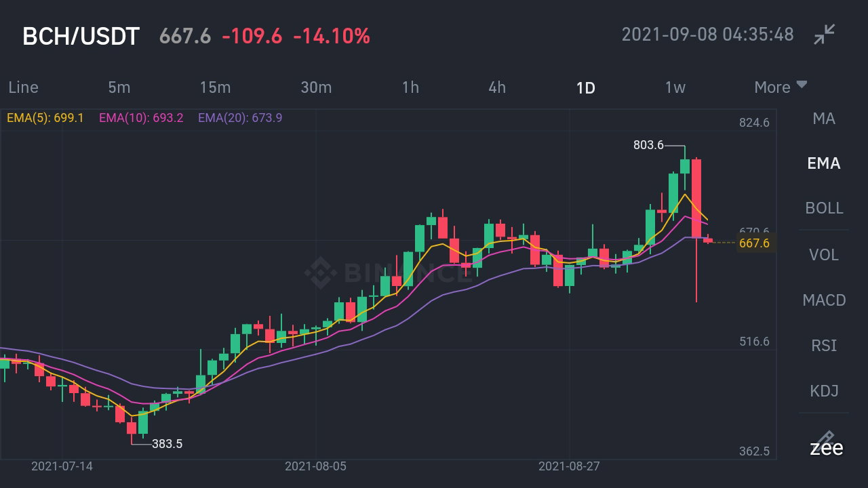Screen dimensions: 868x488
Task: Show the MACD sub-indicator
Action: pos(824,300)
